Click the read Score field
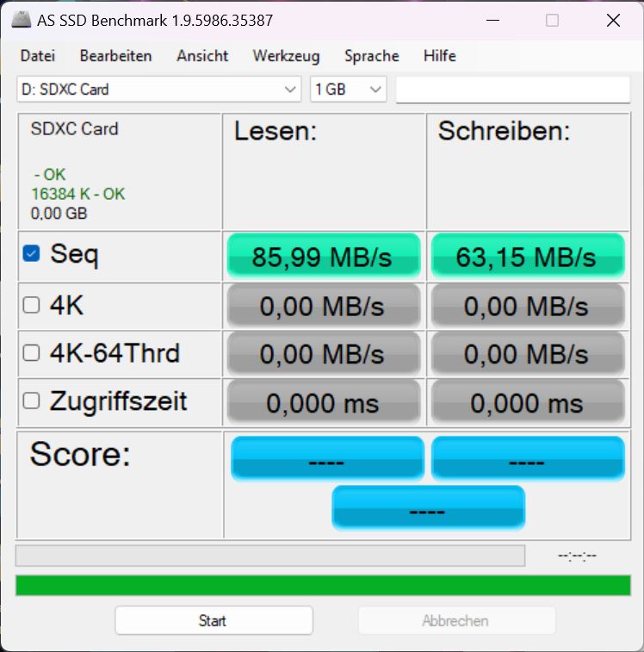The height and width of the screenshot is (652, 644). click(328, 459)
